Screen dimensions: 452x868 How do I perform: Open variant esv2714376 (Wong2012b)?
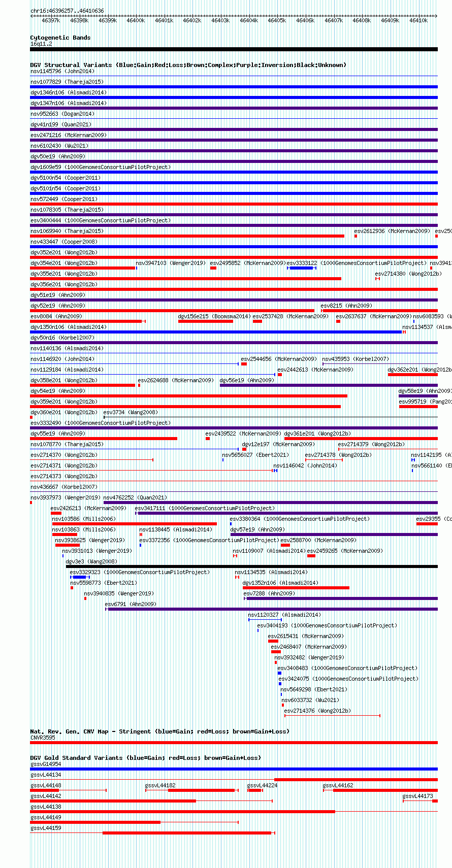[x=317, y=711]
